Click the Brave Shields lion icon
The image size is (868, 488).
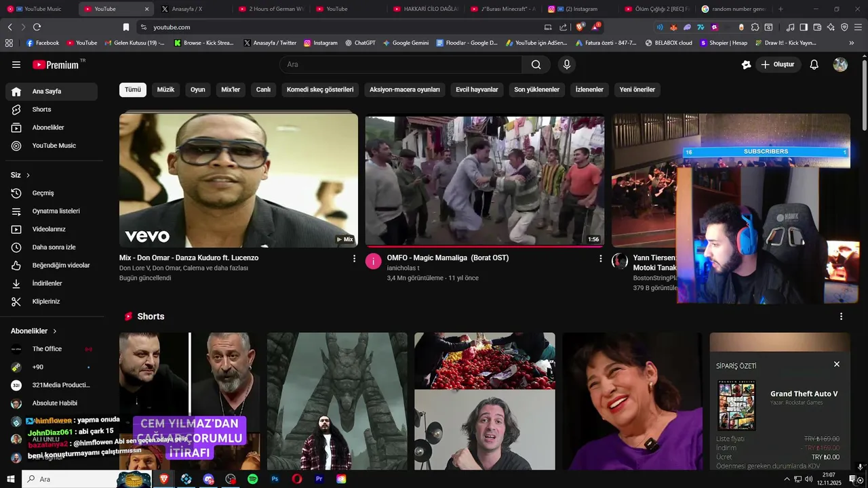pyautogui.click(x=580, y=27)
